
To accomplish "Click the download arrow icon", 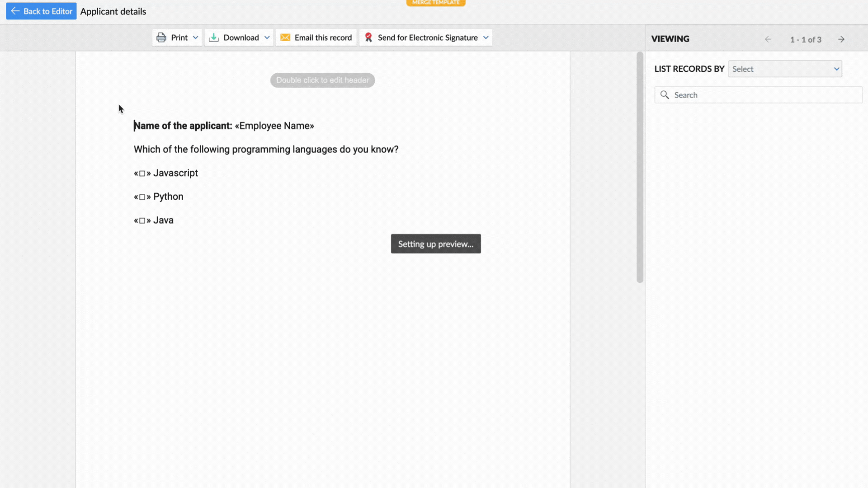I will point(214,38).
